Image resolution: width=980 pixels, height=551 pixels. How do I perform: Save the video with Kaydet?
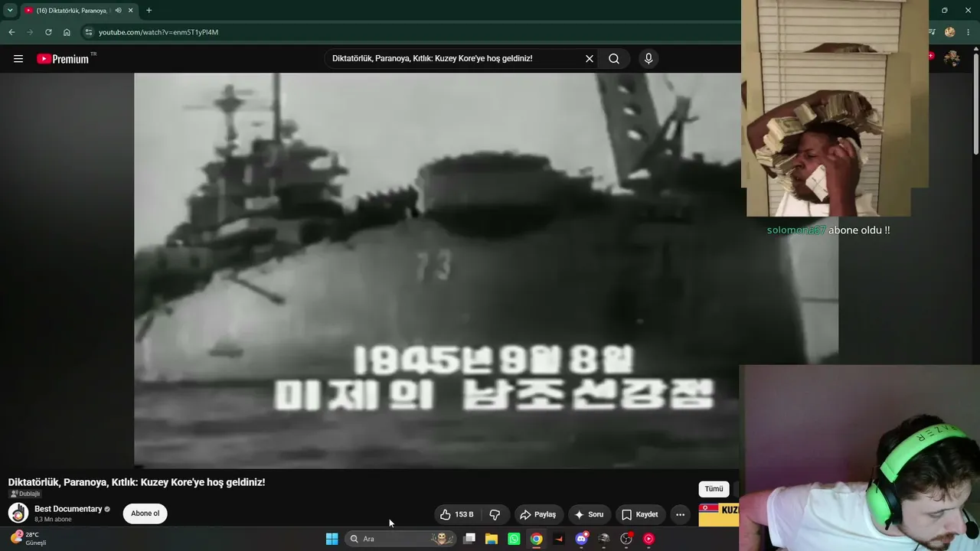(x=640, y=514)
